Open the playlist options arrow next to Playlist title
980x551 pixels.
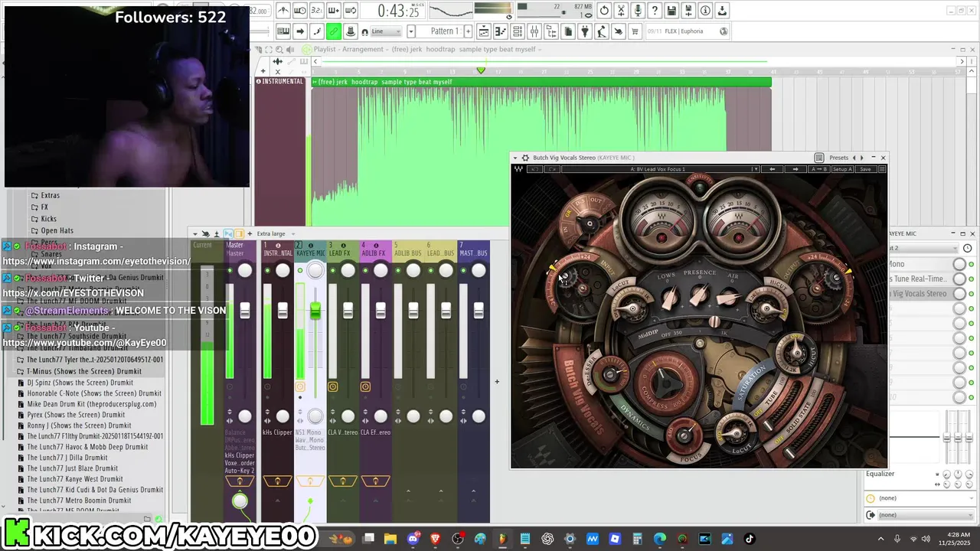[x=307, y=49]
